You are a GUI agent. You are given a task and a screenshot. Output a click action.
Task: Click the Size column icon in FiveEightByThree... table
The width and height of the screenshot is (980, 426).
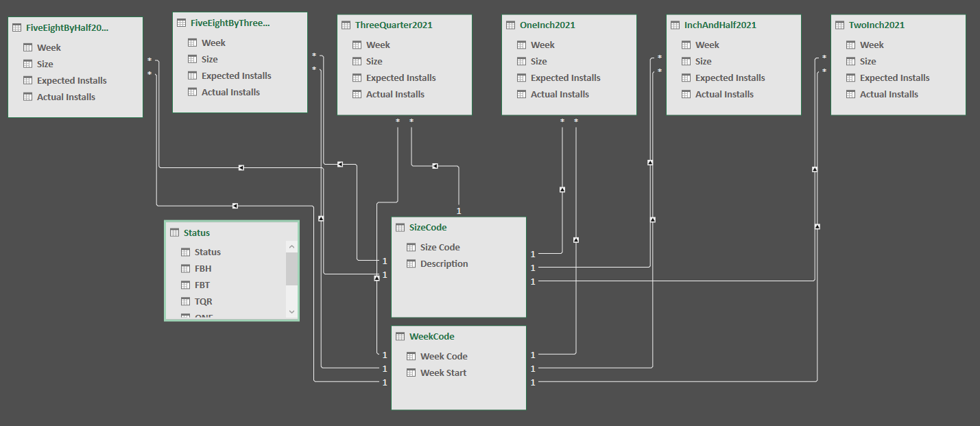(x=193, y=60)
